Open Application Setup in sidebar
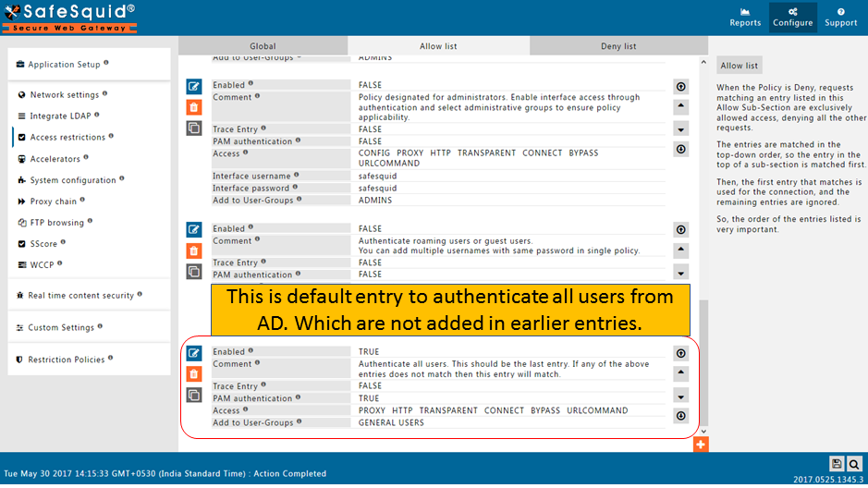Image resolution: width=868 pixels, height=488 pixels. 64,64
